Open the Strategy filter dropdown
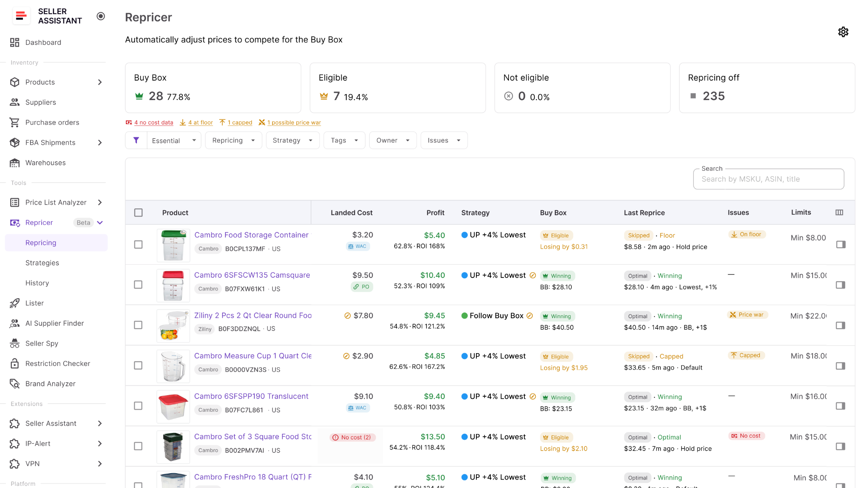The width and height of the screenshot is (868, 488). pos(292,140)
